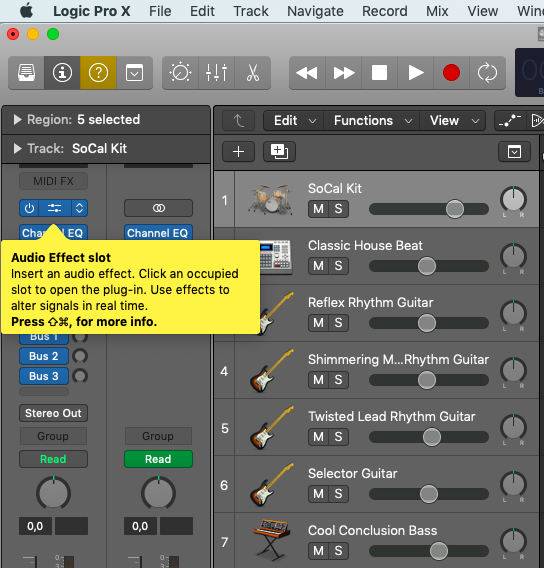The height and width of the screenshot is (568, 544).
Task: Solo the Selector Guitar track
Action: coord(339,493)
